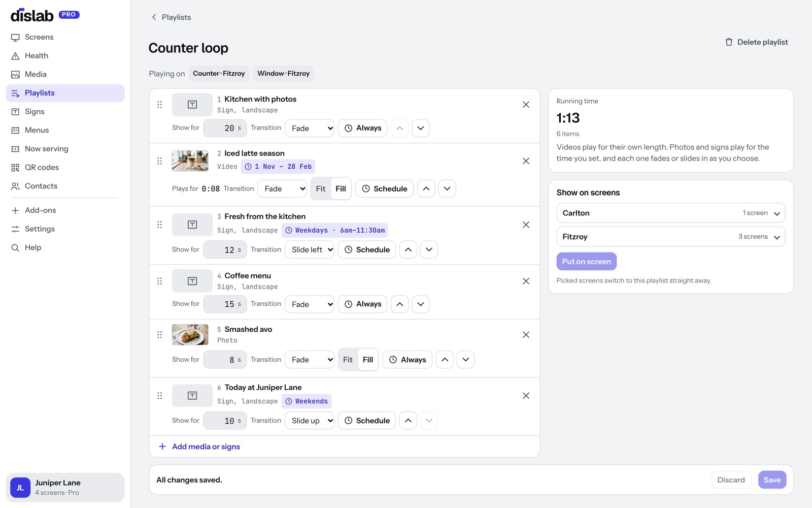812x508 pixels.
Task: Remove Today at Juniper Lane item
Action: point(526,396)
